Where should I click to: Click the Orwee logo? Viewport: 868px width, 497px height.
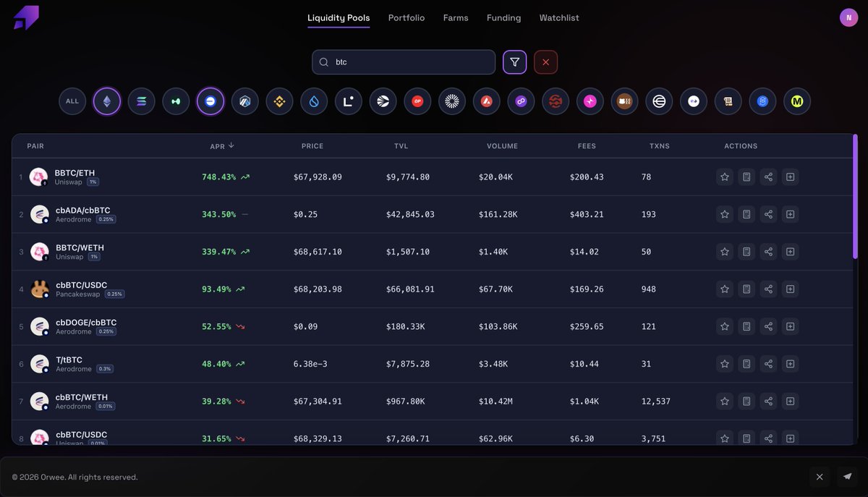(26, 18)
